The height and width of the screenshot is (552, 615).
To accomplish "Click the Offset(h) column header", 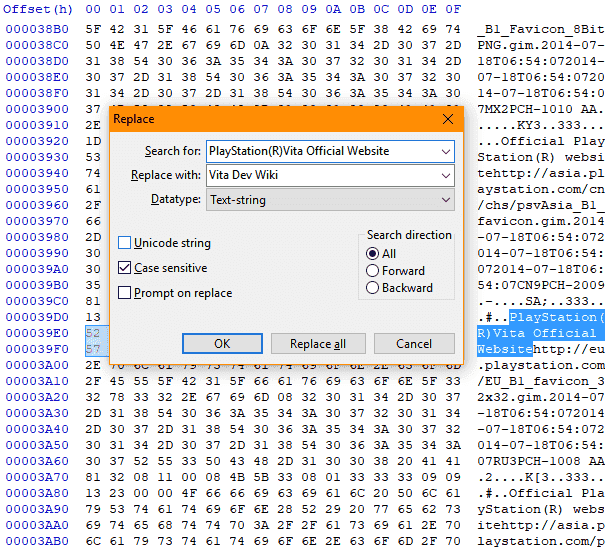I will click(x=38, y=9).
